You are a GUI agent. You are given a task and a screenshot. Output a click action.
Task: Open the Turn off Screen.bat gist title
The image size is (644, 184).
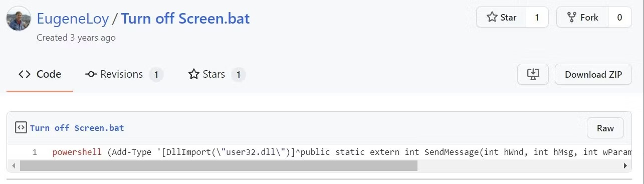pyautogui.click(x=185, y=19)
